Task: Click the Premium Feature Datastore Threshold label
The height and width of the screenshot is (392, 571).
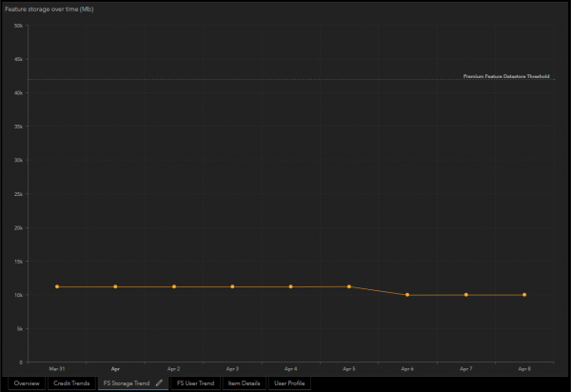Action: 506,76
